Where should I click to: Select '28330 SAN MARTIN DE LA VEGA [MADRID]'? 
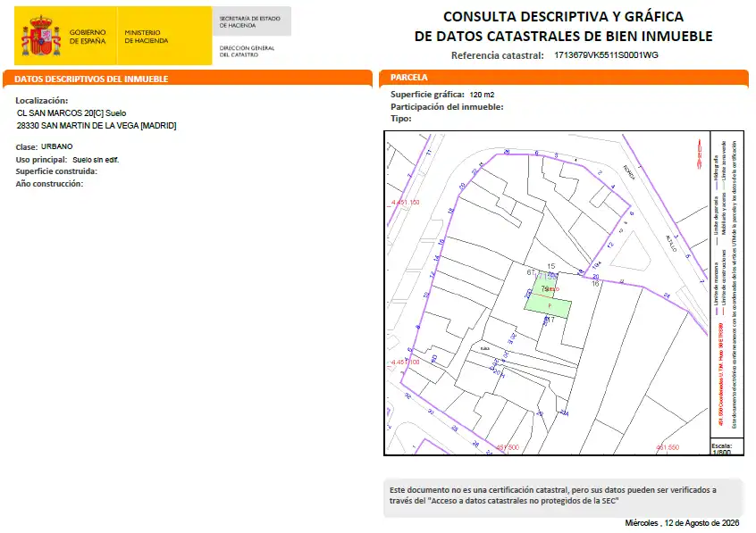tap(97, 126)
